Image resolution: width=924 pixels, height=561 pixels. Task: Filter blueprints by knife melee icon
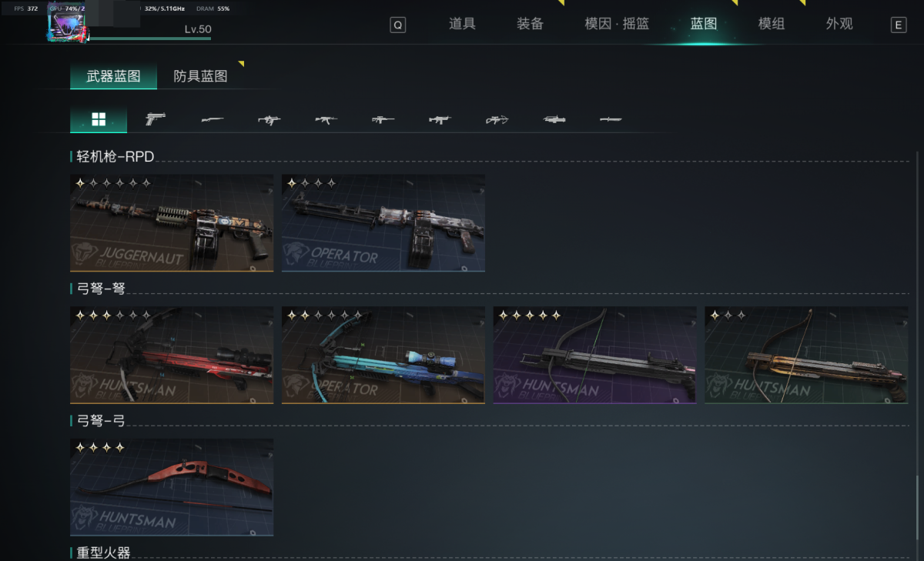pos(611,119)
